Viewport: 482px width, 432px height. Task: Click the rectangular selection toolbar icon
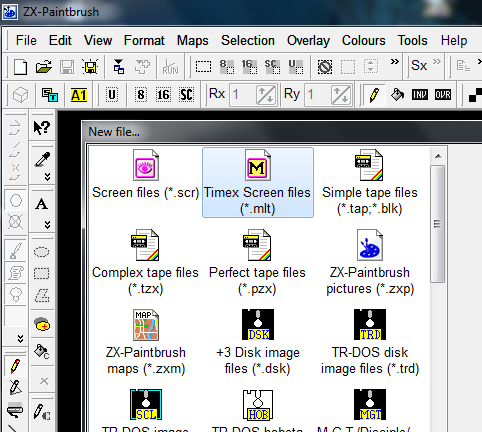click(203, 66)
